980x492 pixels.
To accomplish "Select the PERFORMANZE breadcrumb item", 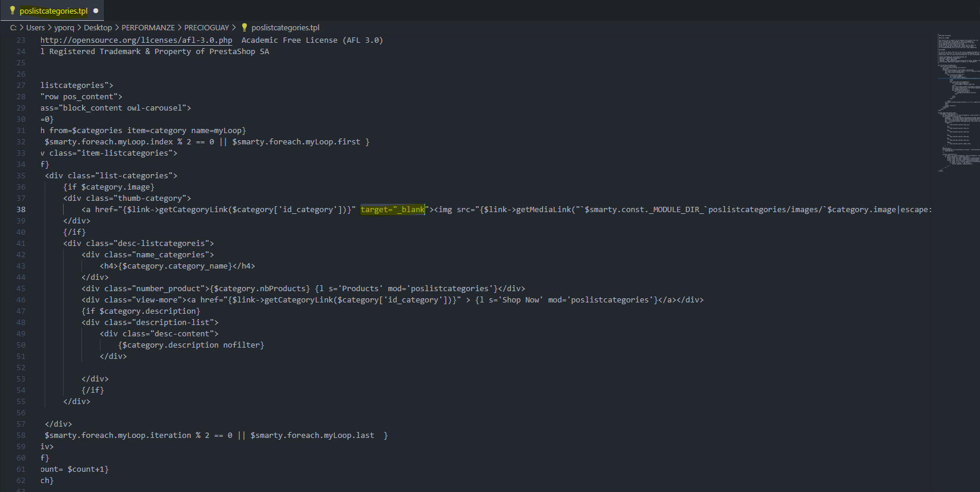I will (148, 27).
